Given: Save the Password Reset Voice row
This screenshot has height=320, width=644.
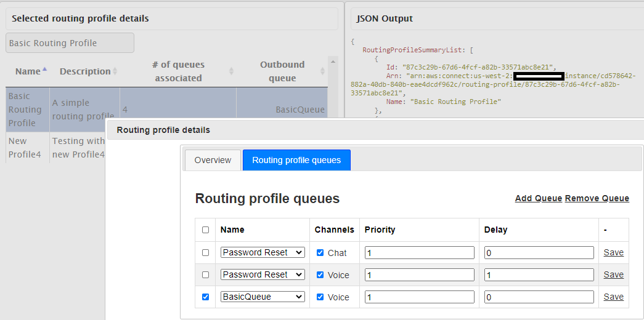Looking at the screenshot, I should [x=614, y=274].
